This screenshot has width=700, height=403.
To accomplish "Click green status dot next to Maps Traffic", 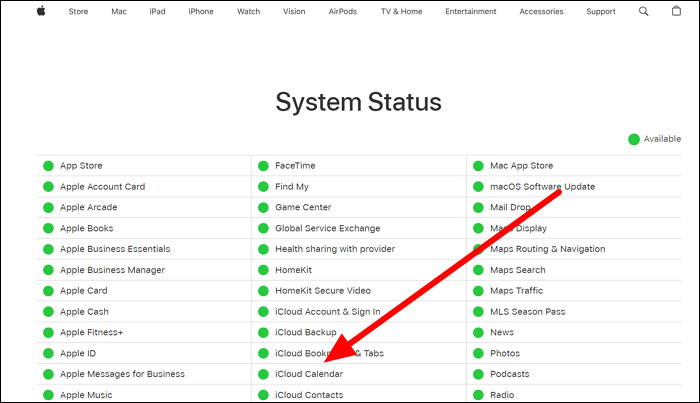I will pos(478,291).
